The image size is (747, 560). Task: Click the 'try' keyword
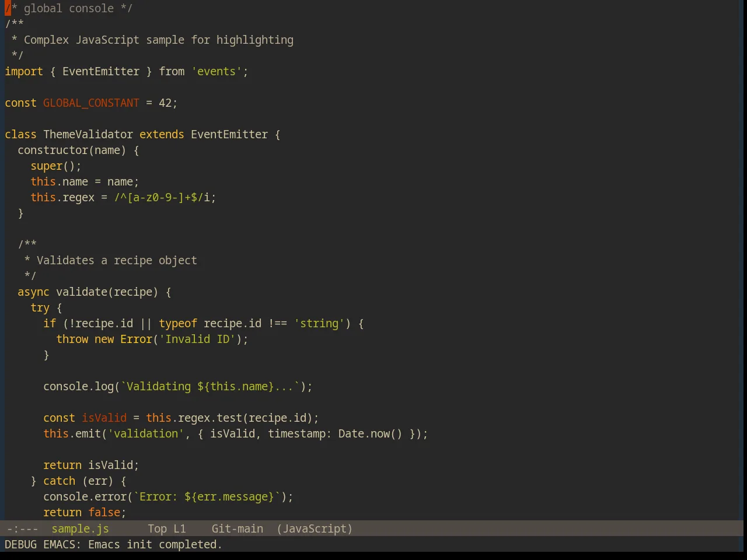40,307
